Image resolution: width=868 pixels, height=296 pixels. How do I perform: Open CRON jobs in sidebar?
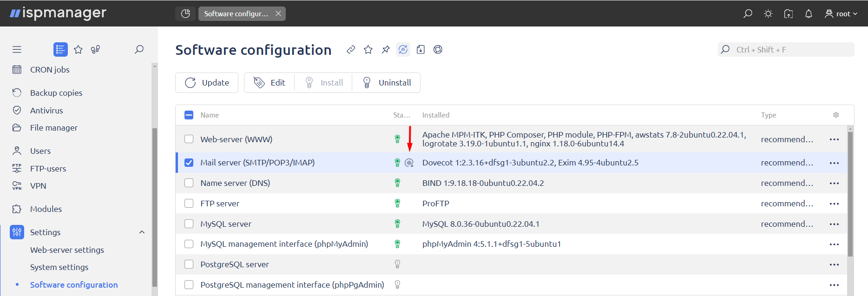(50, 70)
